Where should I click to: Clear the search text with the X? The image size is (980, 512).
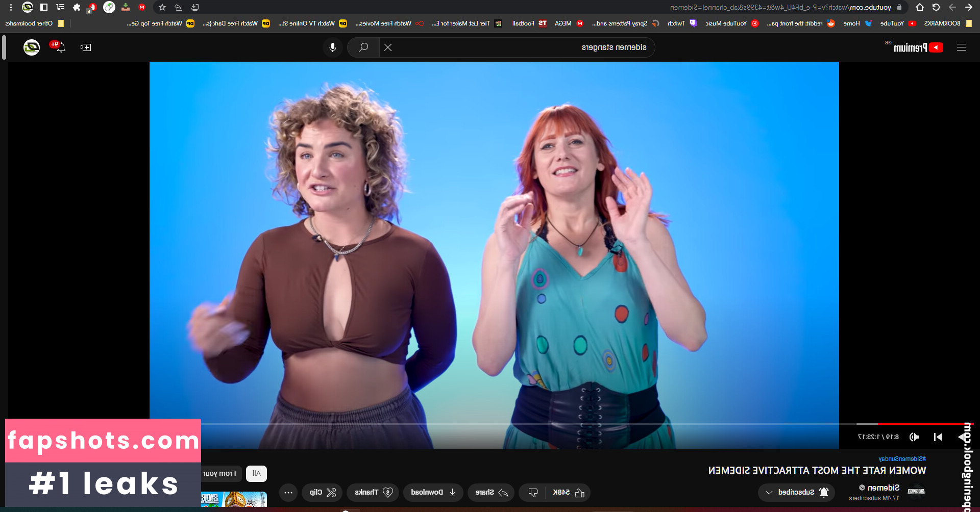point(388,47)
